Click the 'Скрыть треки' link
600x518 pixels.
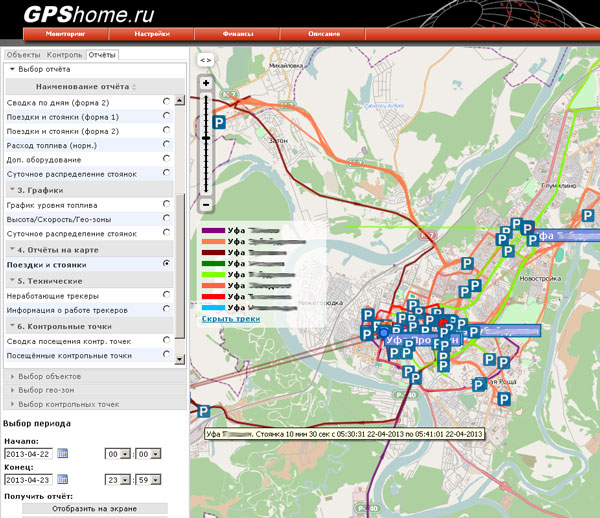click(231, 318)
